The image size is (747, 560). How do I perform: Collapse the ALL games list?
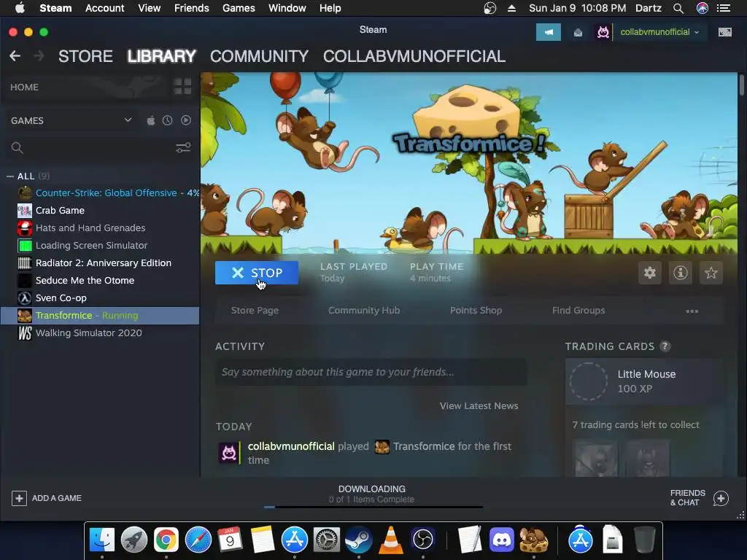point(10,176)
